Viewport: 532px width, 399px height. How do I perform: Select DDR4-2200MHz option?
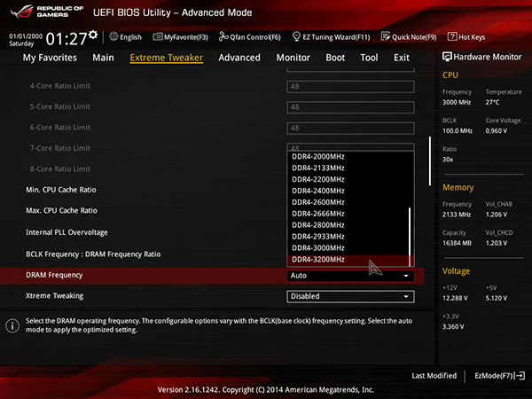coord(348,179)
